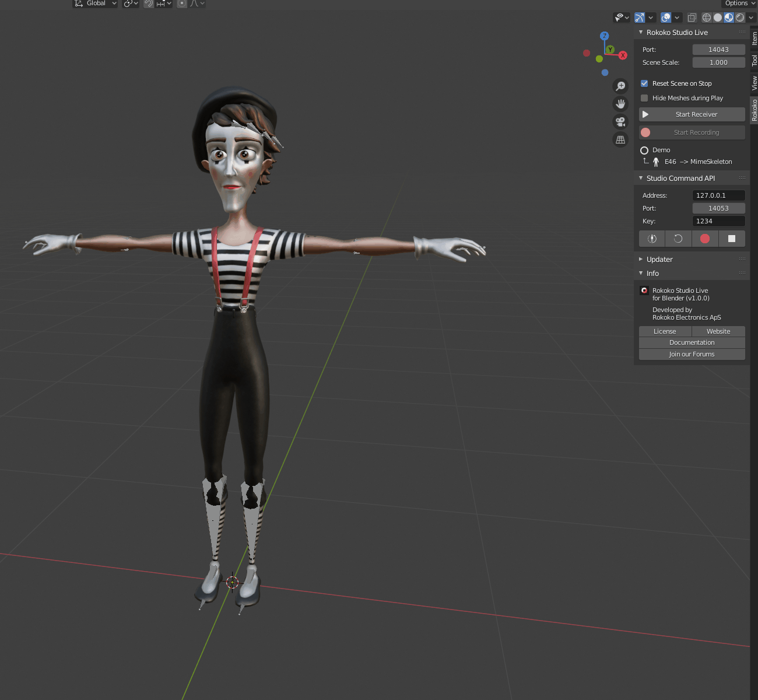
Task: Collapse the Info panel
Action: (x=641, y=274)
